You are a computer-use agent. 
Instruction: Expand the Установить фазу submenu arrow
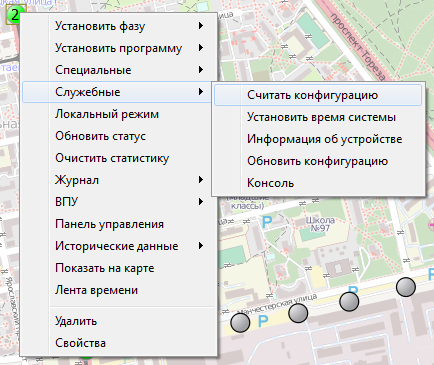tap(201, 26)
